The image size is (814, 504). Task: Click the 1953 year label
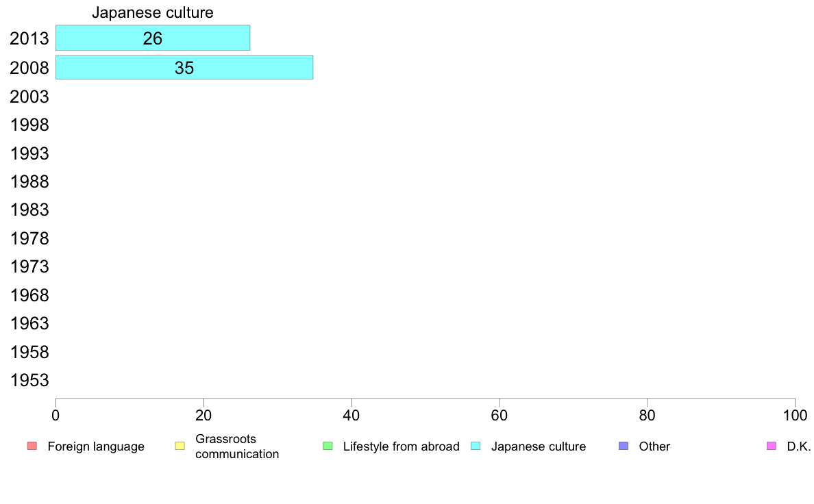[x=29, y=381]
